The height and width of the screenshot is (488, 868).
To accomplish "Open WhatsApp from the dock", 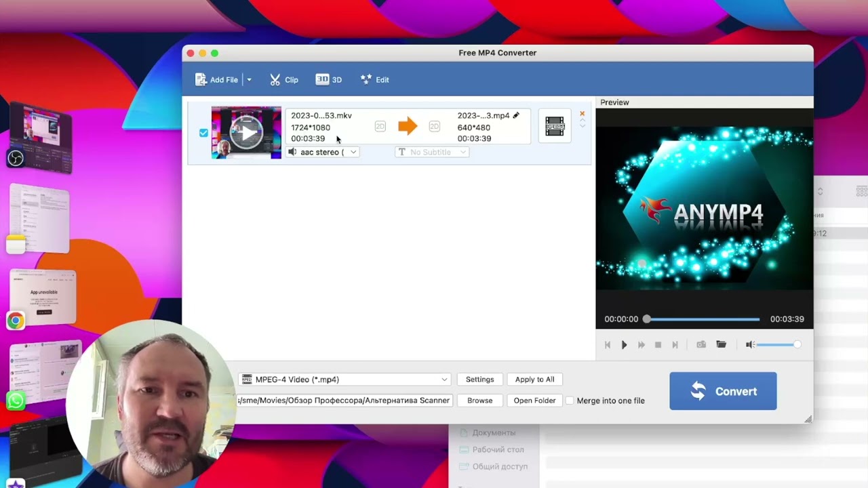I will point(16,401).
